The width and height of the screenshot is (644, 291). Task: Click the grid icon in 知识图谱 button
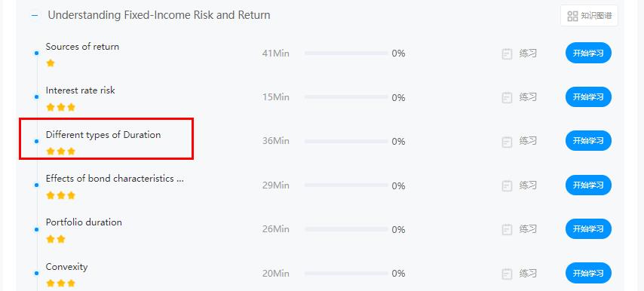point(572,16)
